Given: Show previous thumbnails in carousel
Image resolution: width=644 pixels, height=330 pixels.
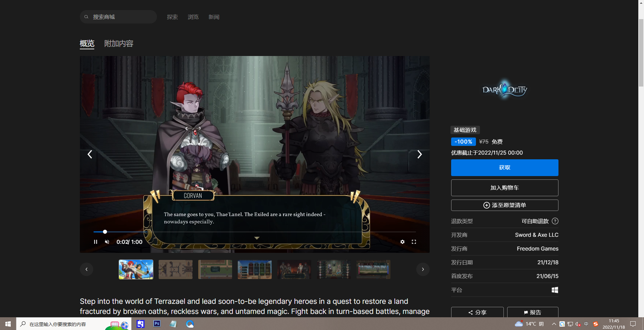Looking at the screenshot, I should (87, 269).
